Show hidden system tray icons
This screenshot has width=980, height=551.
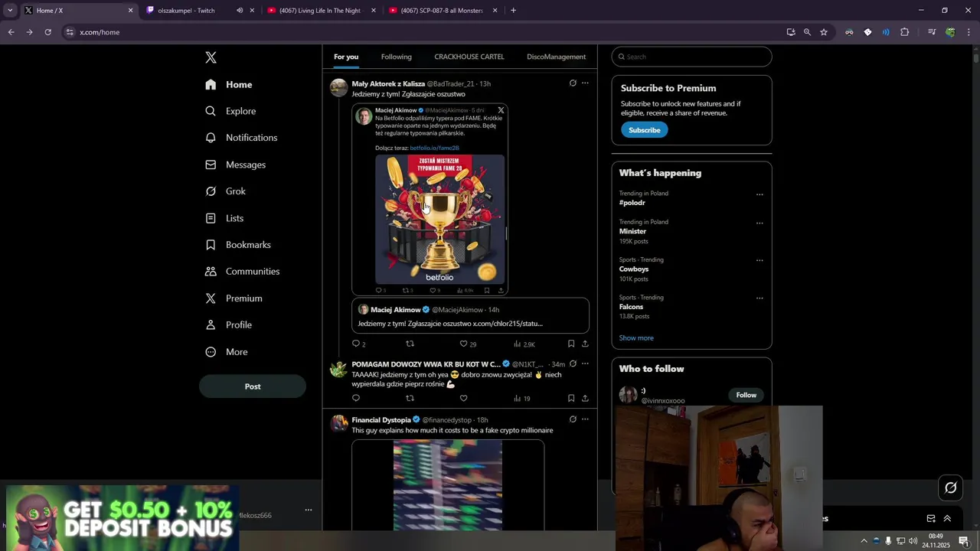click(864, 541)
